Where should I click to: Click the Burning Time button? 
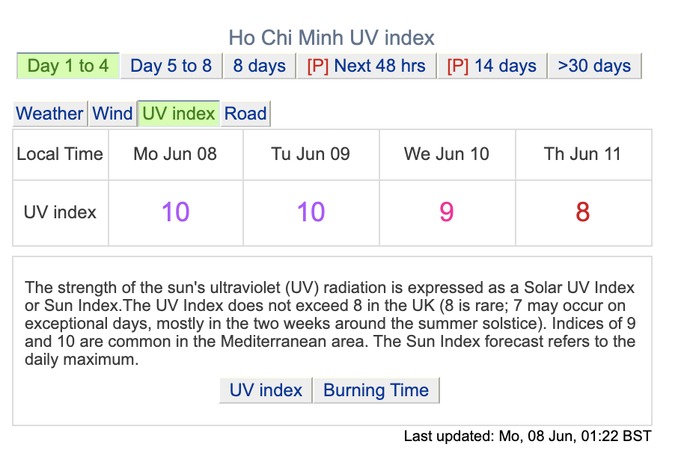(376, 390)
